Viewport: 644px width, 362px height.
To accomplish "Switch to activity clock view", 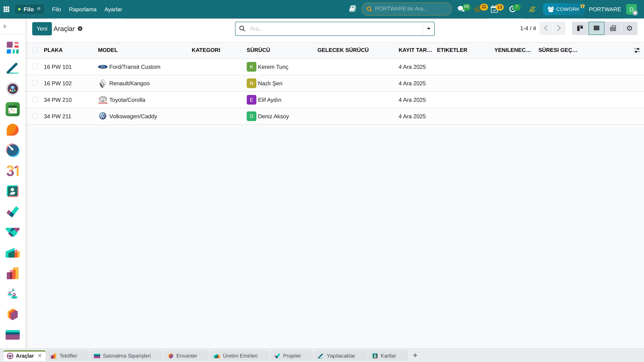I will (630, 28).
